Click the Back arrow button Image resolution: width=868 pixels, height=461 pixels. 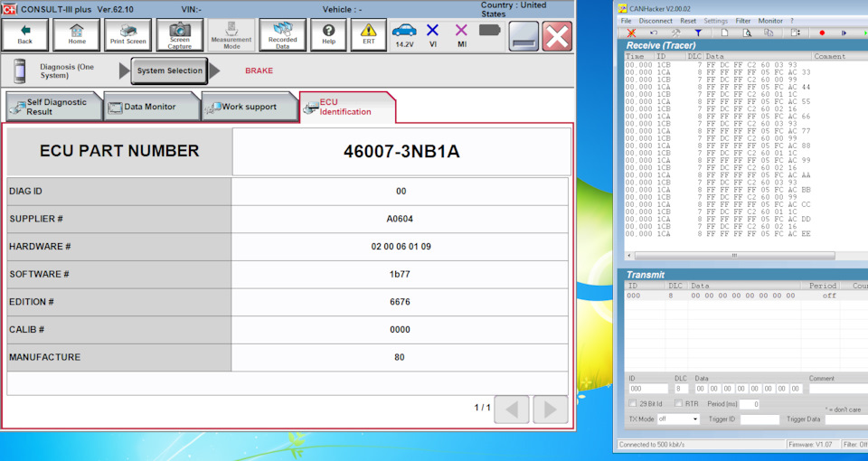pyautogui.click(x=24, y=34)
